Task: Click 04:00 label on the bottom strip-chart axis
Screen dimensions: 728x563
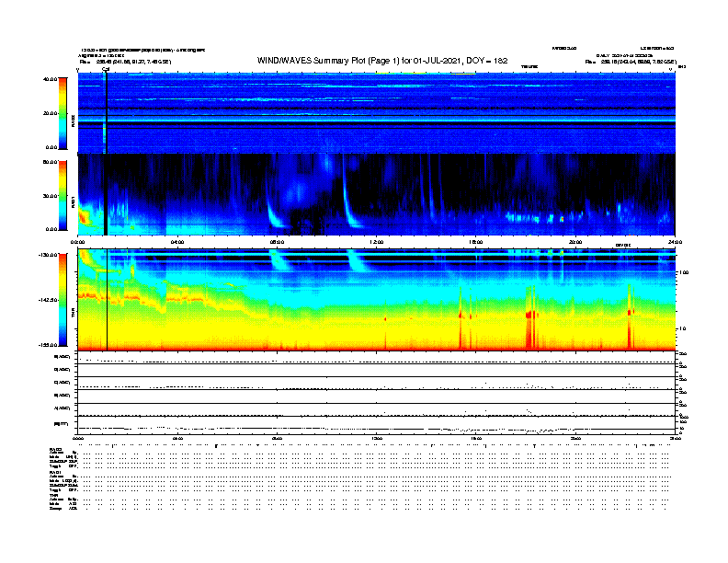Action: tap(177, 438)
